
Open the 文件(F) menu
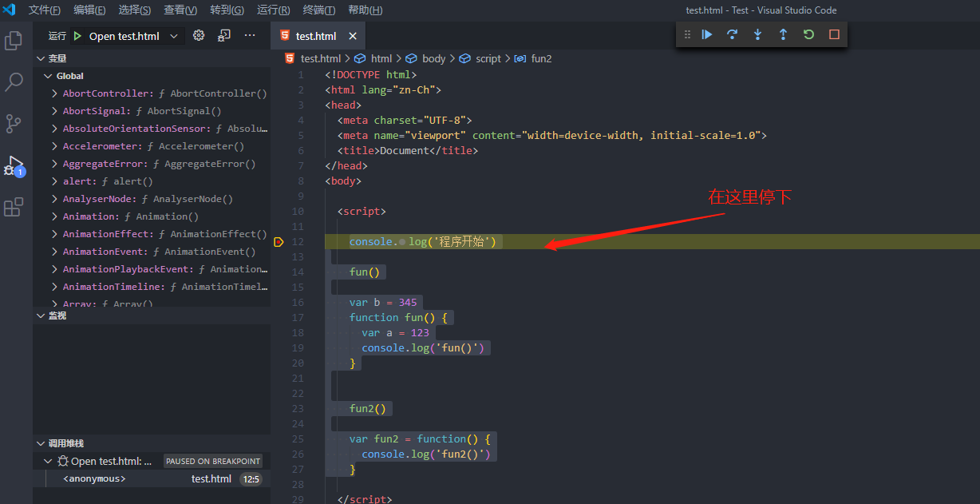click(45, 10)
